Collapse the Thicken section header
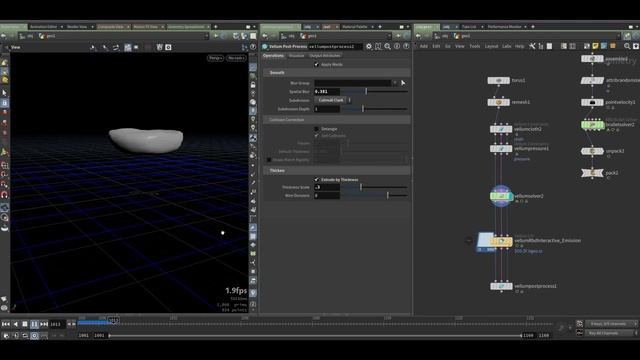This screenshot has height=360, width=640. coord(337,171)
